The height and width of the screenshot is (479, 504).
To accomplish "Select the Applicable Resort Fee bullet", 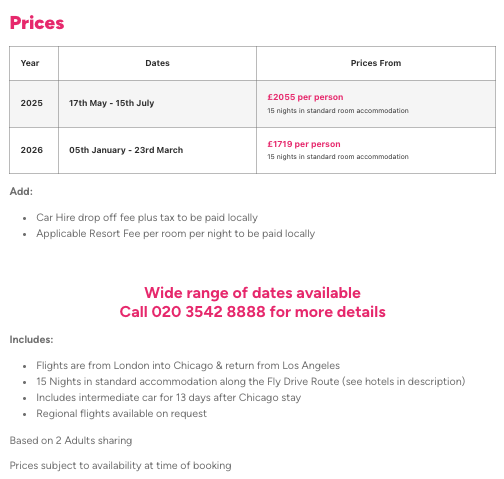I will [176, 233].
